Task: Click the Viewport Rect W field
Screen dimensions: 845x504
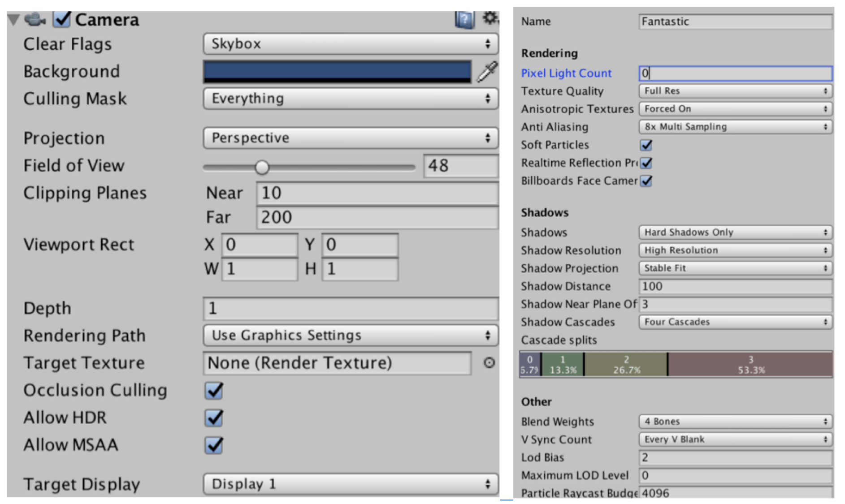Action: pos(260,269)
